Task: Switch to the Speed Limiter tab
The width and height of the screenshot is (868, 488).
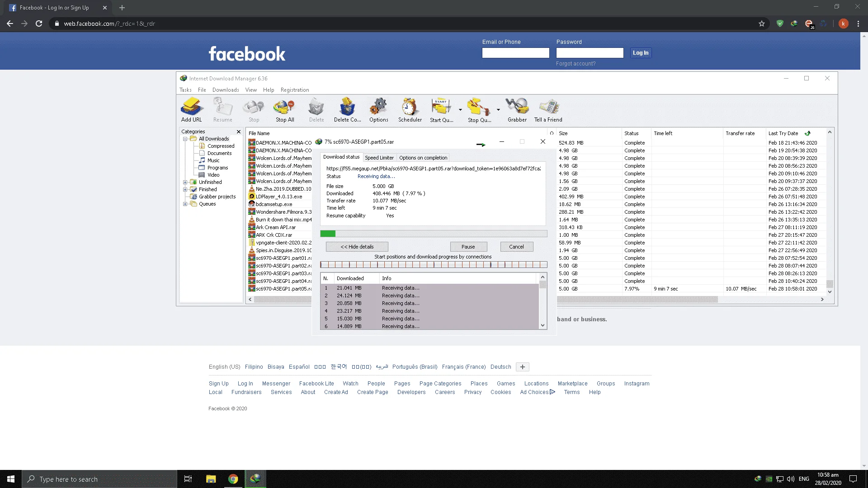Action: point(379,158)
